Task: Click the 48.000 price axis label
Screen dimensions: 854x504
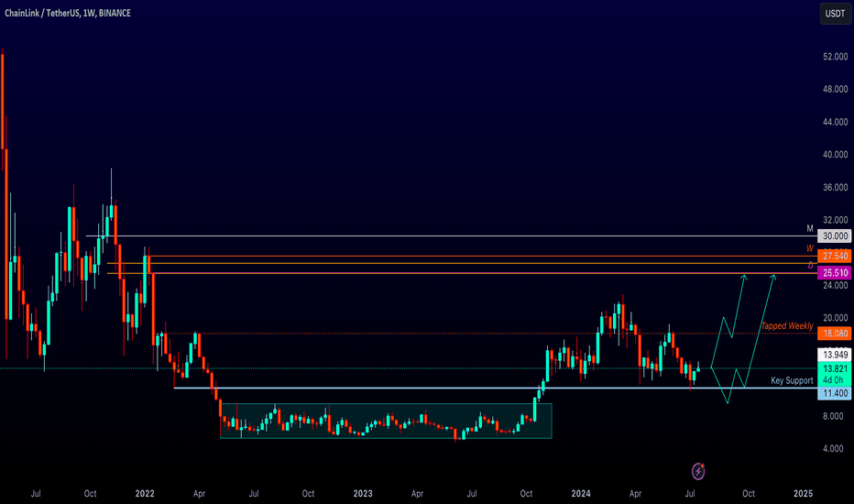Action: (836, 90)
